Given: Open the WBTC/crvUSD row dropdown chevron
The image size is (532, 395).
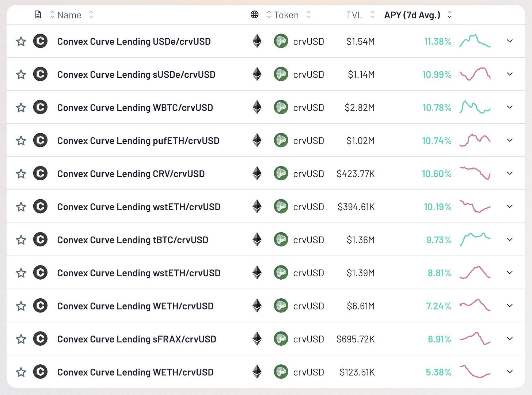Looking at the screenshot, I should coord(510,107).
